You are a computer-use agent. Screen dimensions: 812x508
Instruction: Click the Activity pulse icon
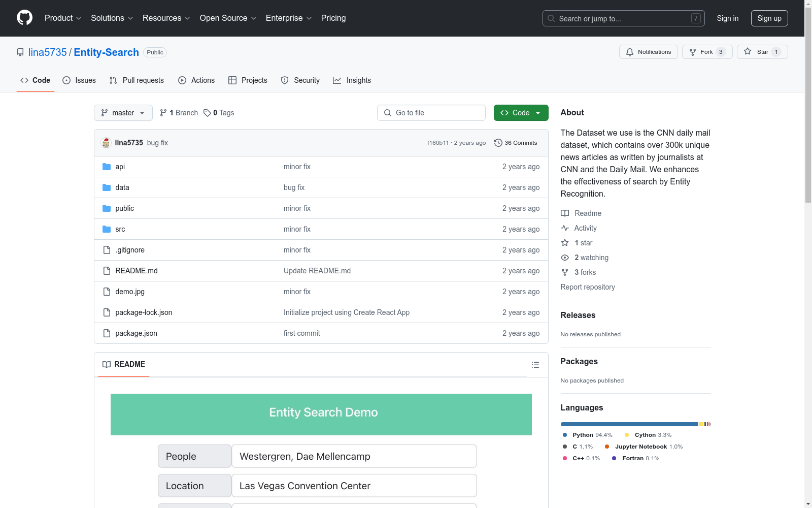click(x=565, y=228)
